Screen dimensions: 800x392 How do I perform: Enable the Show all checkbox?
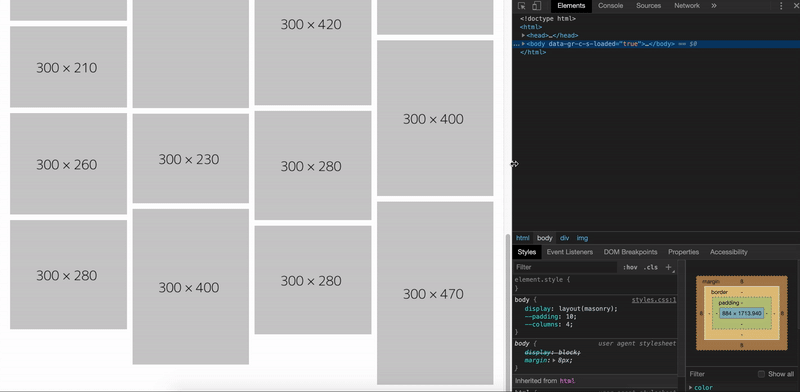click(x=761, y=374)
